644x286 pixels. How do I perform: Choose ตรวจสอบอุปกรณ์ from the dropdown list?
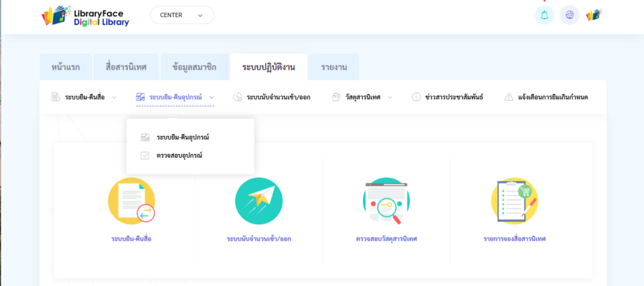(179, 155)
